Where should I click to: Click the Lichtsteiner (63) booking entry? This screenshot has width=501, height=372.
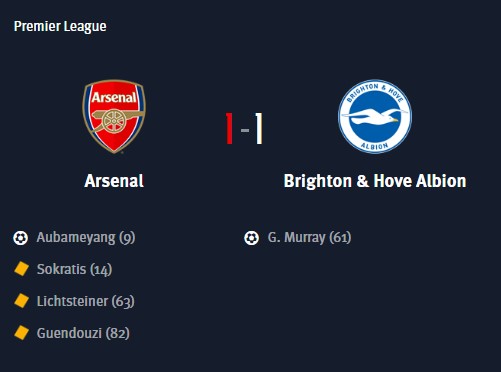click(86, 301)
